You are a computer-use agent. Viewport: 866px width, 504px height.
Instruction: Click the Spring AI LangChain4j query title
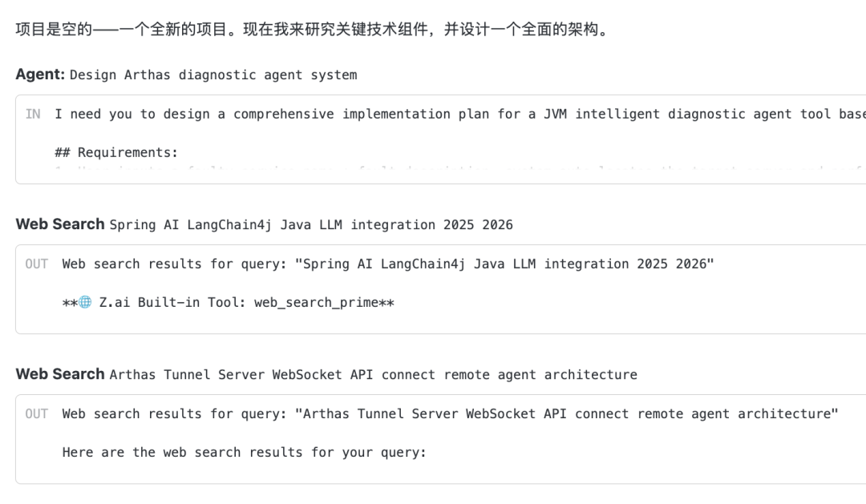[x=311, y=225]
